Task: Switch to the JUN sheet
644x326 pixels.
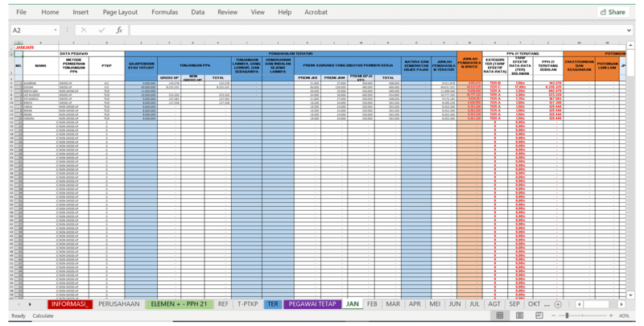Action: (455, 304)
